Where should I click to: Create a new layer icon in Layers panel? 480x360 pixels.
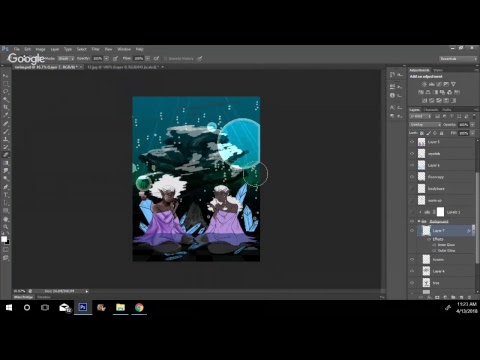(462, 297)
